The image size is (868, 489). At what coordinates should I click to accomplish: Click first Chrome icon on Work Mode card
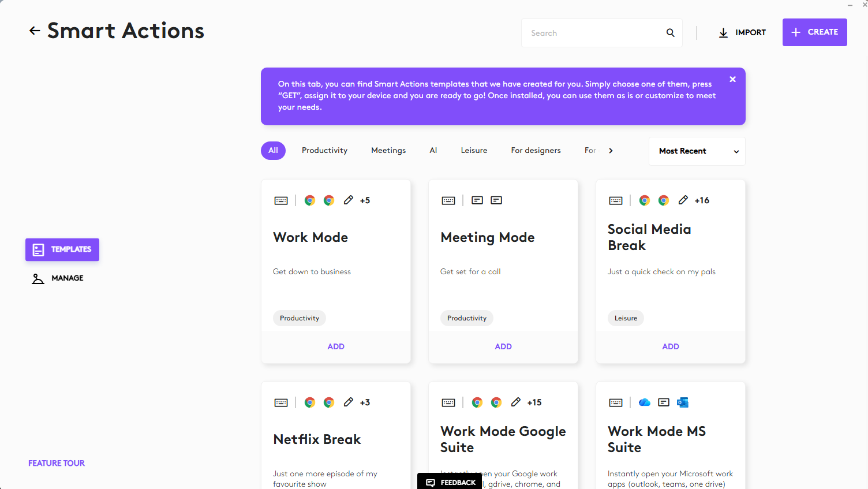pos(310,200)
